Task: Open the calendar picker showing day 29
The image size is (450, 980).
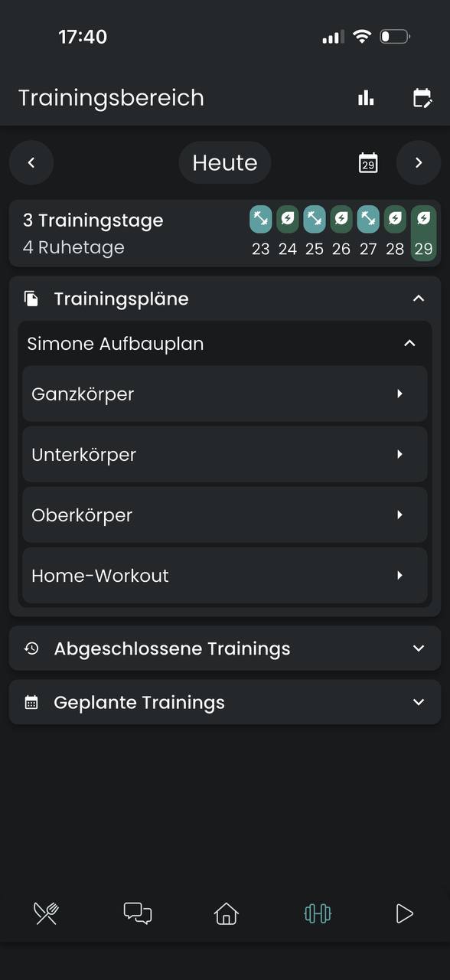Action: point(368,162)
